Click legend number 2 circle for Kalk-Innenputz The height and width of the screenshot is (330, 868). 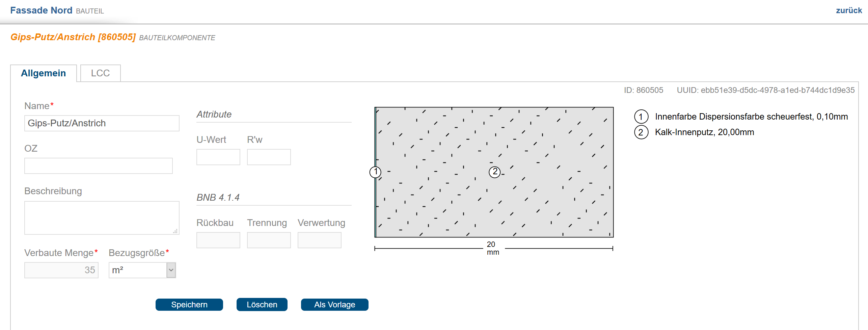[641, 132]
